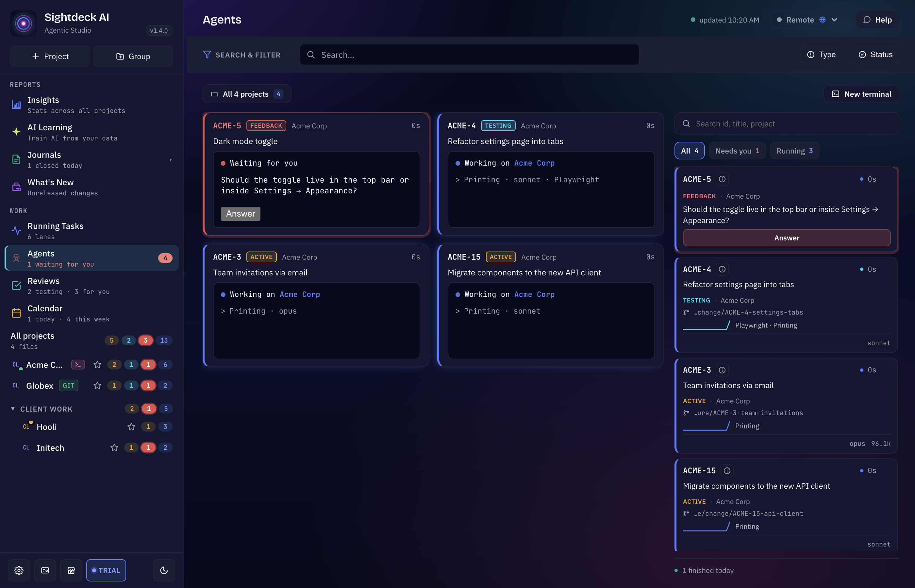The width and height of the screenshot is (915, 588).
Task: Show info for ACME-3 in side list
Action: [x=722, y=370]
